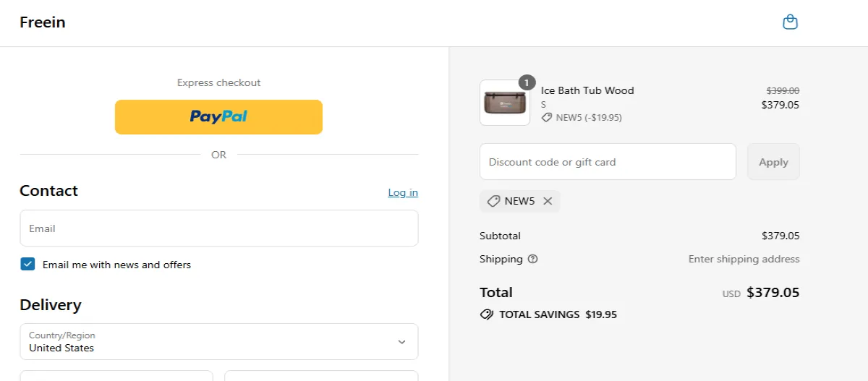Image resolution: width=868 pixels, height=381 pixels.
Task: Click the "Email me with news and offers" label
Action: click(x=116, y=265)
